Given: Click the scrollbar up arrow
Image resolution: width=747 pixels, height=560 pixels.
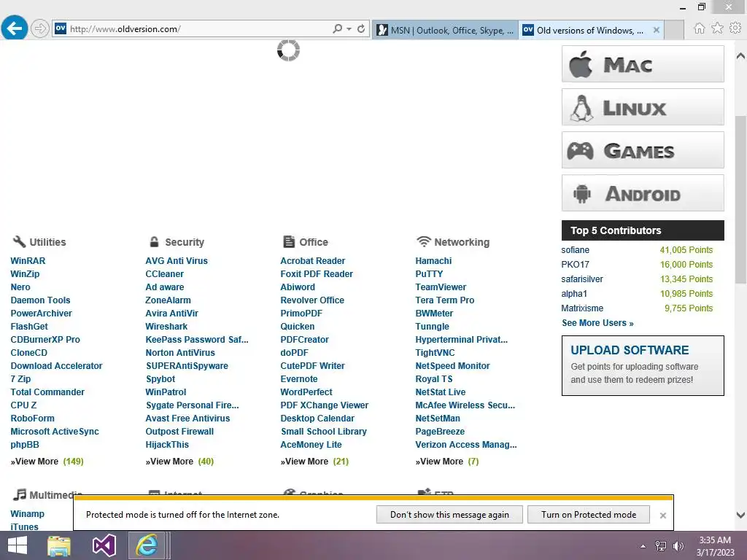Looking at the screenshot, I should [741, 56].
